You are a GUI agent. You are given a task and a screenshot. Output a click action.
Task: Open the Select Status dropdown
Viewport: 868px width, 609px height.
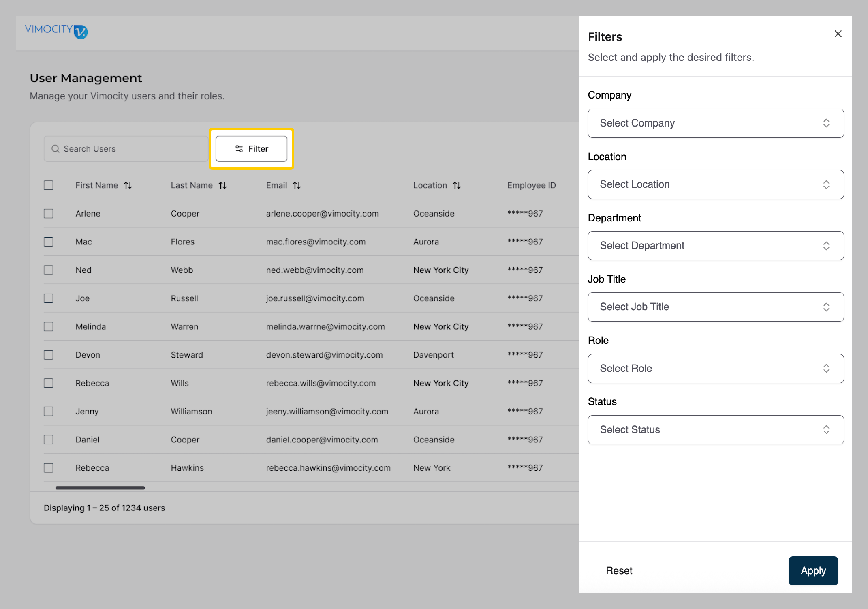pyautogui.click(x=716, y=430)
